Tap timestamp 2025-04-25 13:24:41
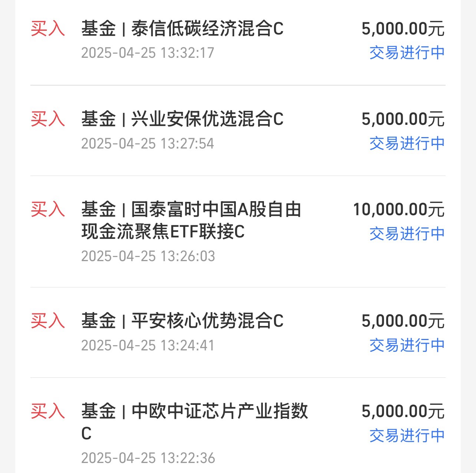The image size is (476, 473). [148, 346]
